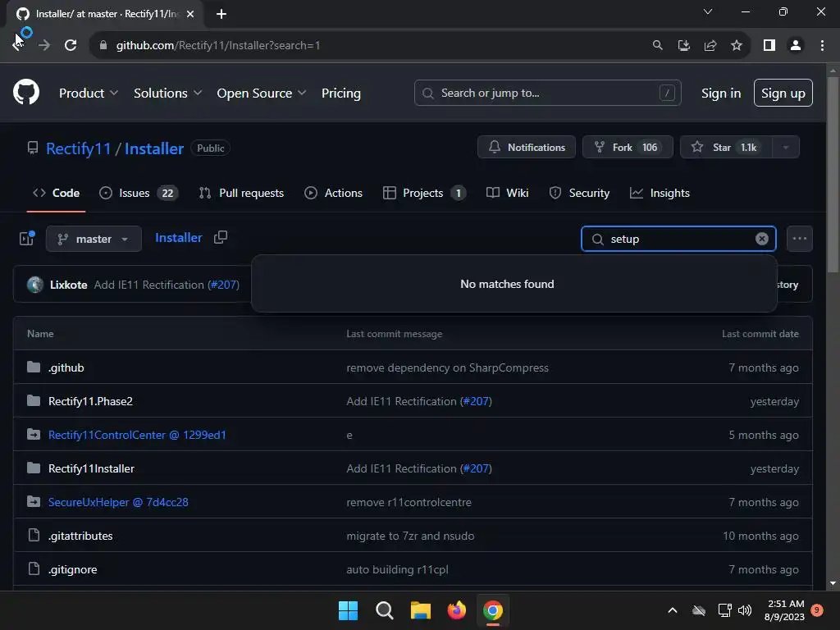This screenshot has height=630, width=840.
Task: Click the submodule icon beside SecureUxHelper
Action: [34, 502]
